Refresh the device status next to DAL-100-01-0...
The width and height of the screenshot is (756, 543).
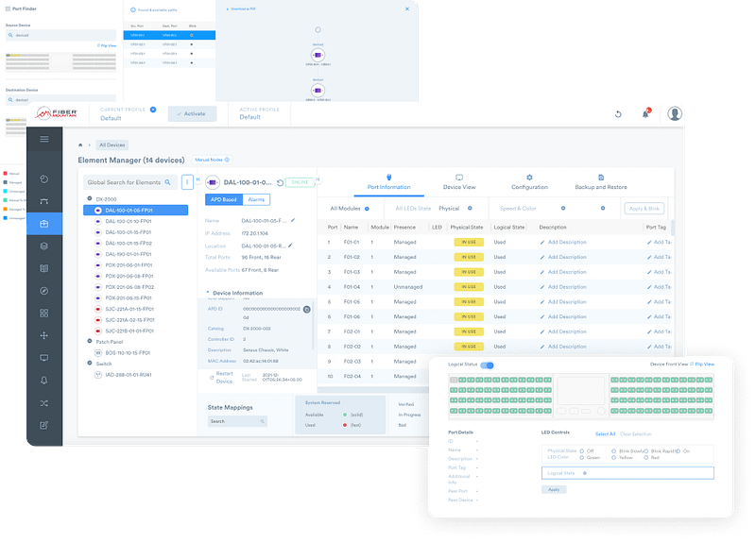pyautogui.click(x=280, y=182)
